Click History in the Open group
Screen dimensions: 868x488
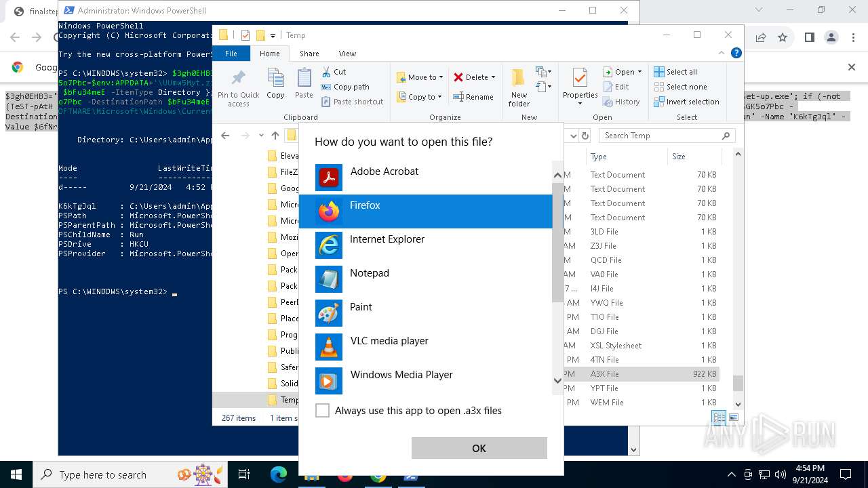(x=621, y=102)
